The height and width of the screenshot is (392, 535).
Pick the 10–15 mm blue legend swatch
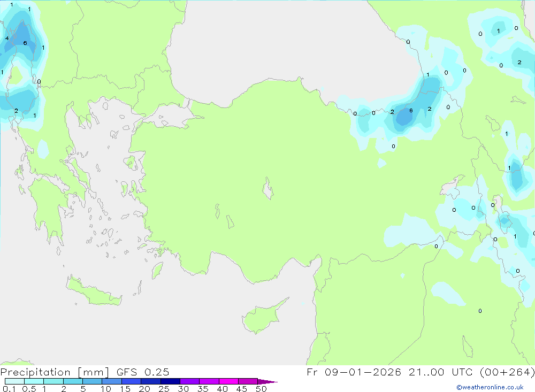pyautogui.click(x=112, y=381)
